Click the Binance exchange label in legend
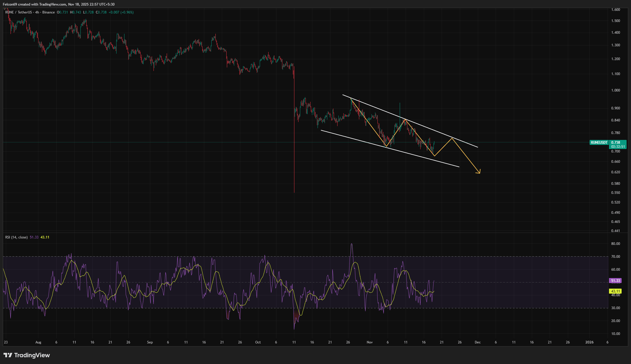631x364 pixels. point(48,12)
